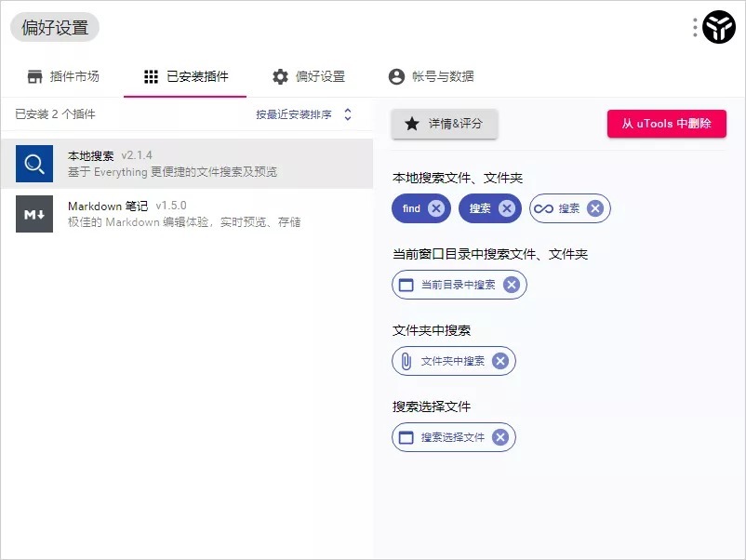Click the 本地搜索 magnifier plugin icon
Screen dimensions: 746x560
pos(34,164)
